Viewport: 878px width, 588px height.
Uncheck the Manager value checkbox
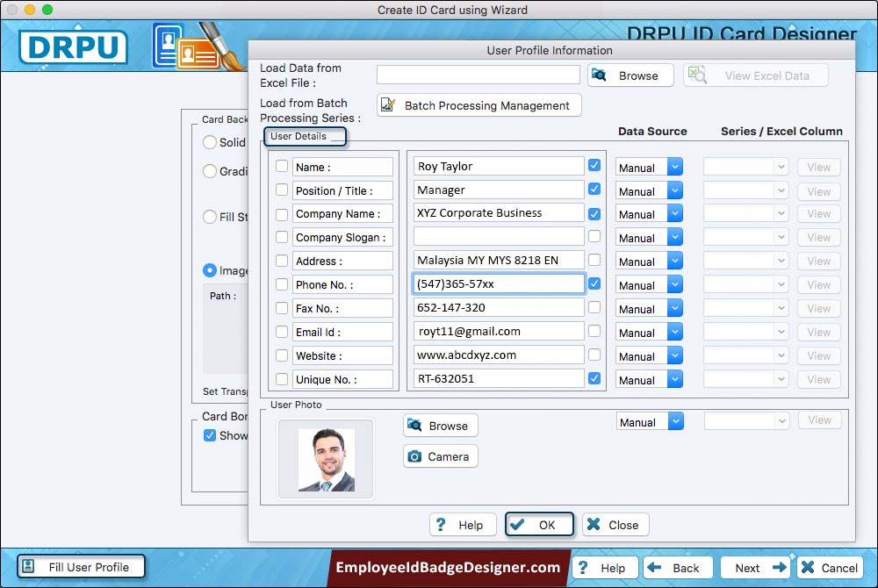click(594, 189)
